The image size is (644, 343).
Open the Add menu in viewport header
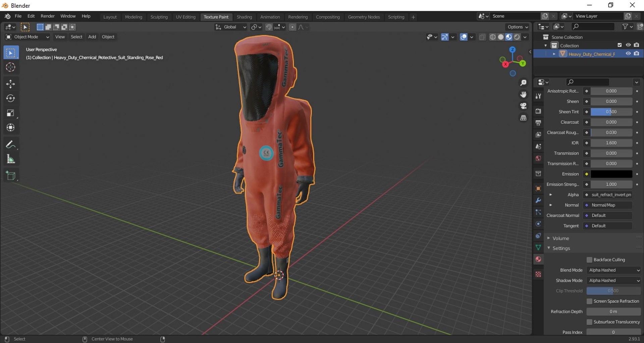(x=92, y=37)
